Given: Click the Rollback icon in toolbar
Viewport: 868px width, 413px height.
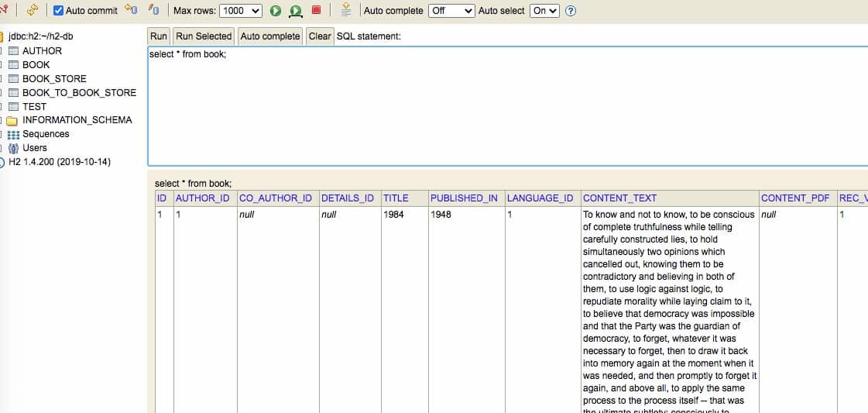Looking at the screenshot, I should point(131,10).
